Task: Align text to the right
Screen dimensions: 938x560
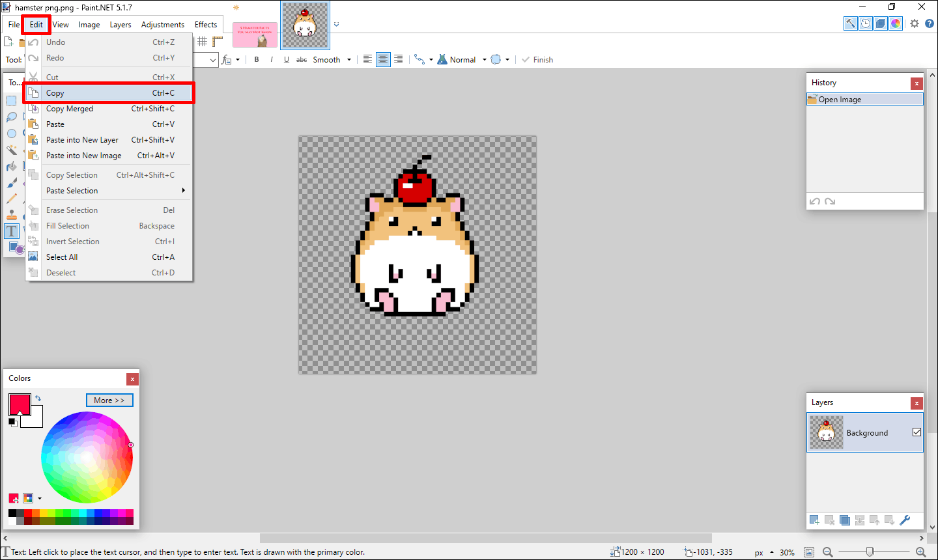Action: [x=398, y=59]
